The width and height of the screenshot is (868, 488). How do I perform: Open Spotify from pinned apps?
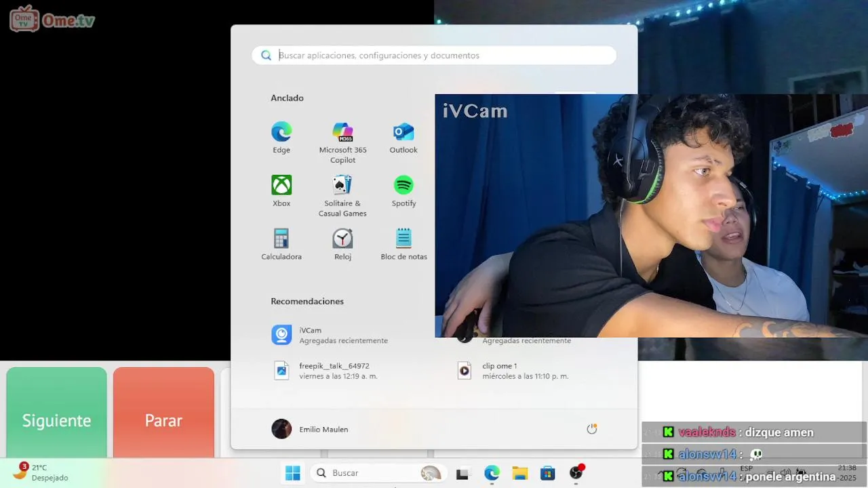pos(403,191)
